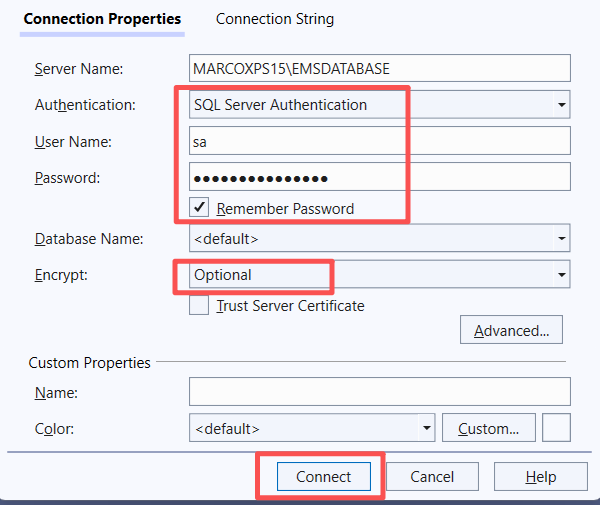Click the Encrypt dropdown arrow
600x505 pixels.
point(561,274)
